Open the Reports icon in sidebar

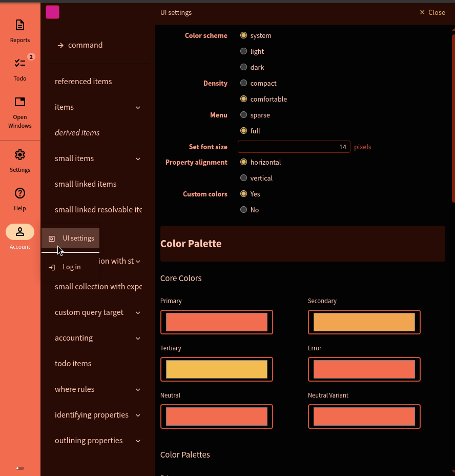pyautogui.click(x=20, y=25)
